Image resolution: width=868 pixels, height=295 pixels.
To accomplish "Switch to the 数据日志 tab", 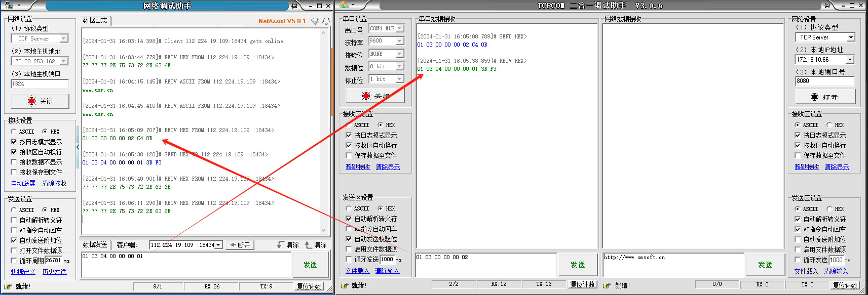I will pyautogui.click(x=95, y=21).
